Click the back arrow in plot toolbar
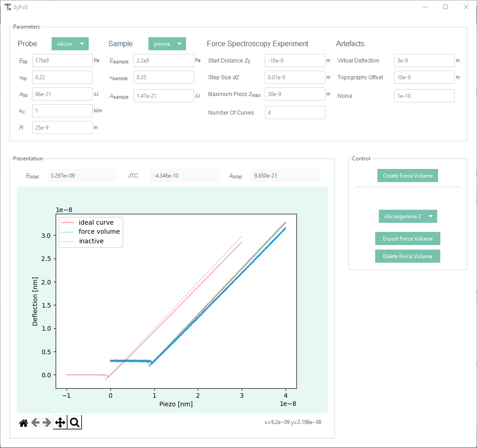The height and width of the screenshot is (448, 477). coord(35,422)
